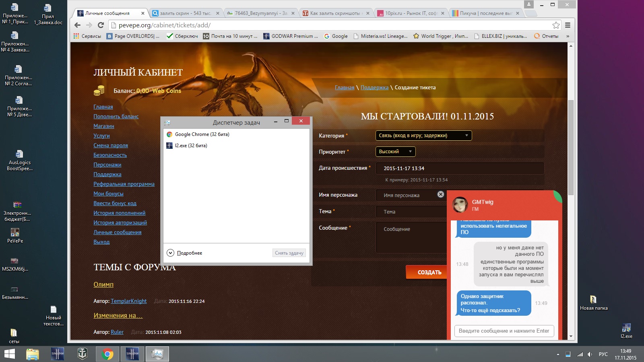644x362 pixels.
Task: Open the Магазин sidebar link
Action: point(104,126)
